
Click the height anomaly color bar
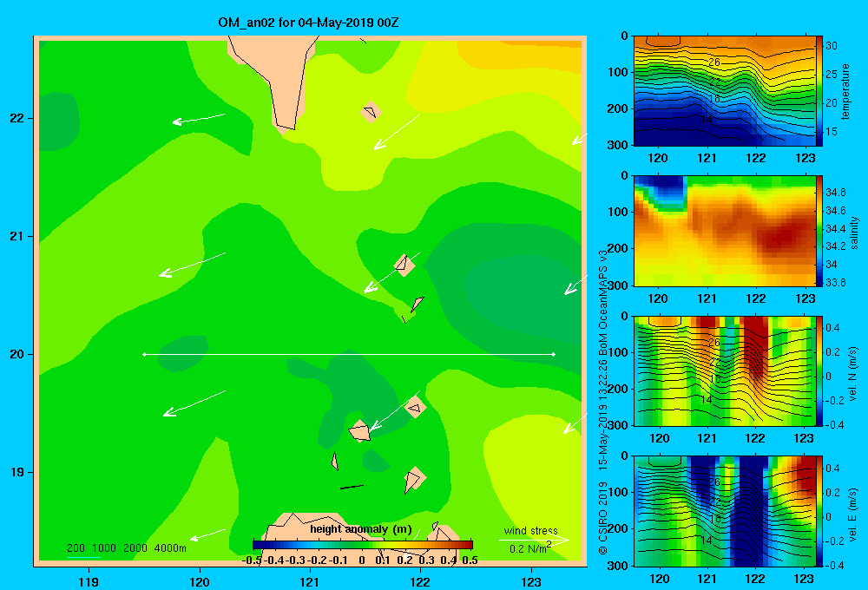pos(363,545)
